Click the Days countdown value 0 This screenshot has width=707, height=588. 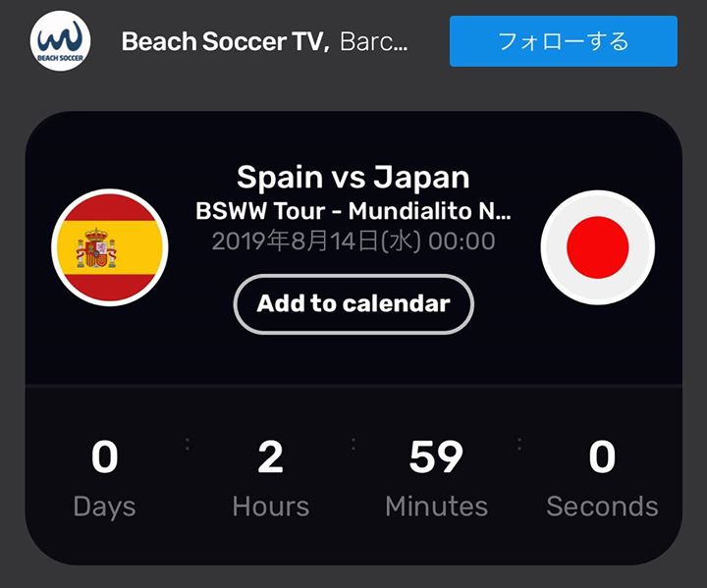click(x=105, y=457)
